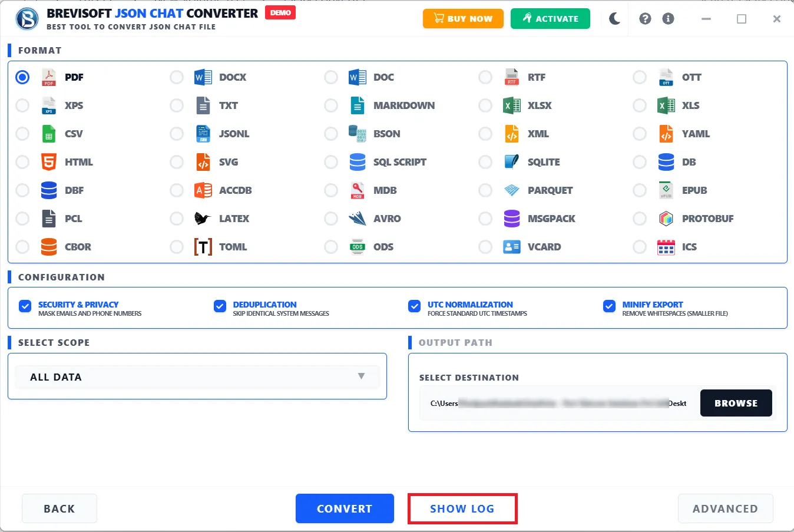The height and width of the screenshot is (532, 794).
Task: Click the JSONL file icon
Action: (203, 134)
